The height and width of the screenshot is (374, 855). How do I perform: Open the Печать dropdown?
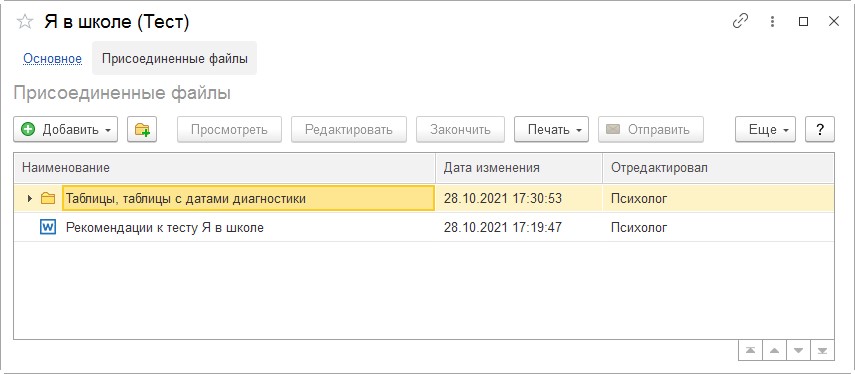point(551,129)
